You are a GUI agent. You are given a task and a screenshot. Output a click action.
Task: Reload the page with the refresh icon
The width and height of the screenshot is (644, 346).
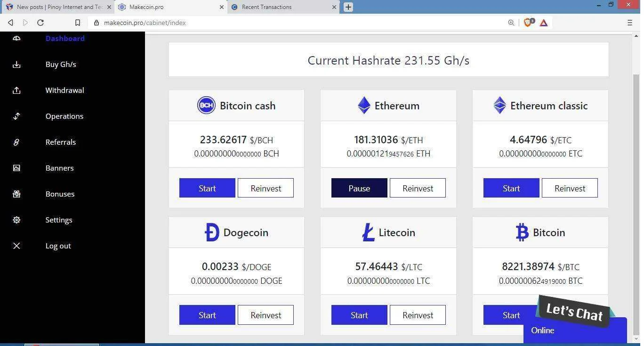[x=40, y=23]
